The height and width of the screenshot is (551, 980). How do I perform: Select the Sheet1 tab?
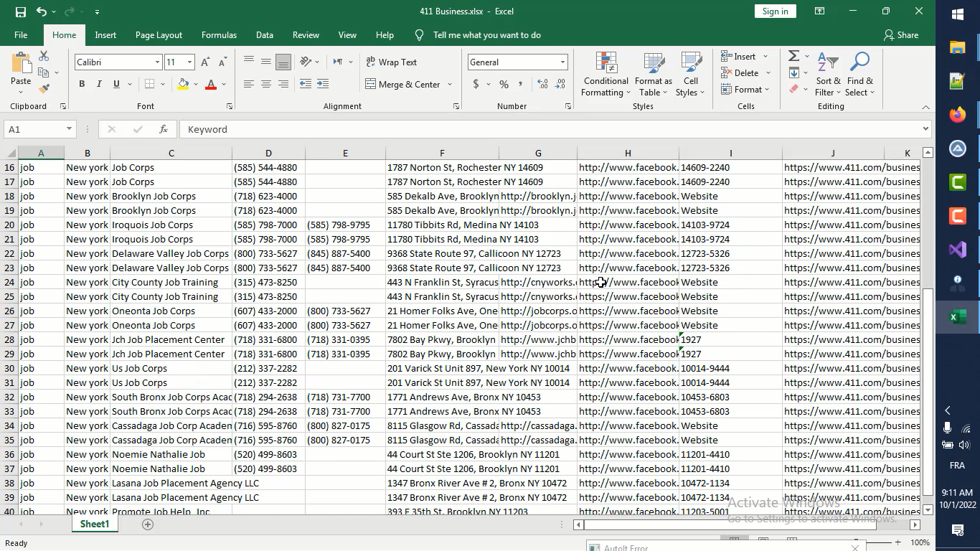tap(94, 524)
